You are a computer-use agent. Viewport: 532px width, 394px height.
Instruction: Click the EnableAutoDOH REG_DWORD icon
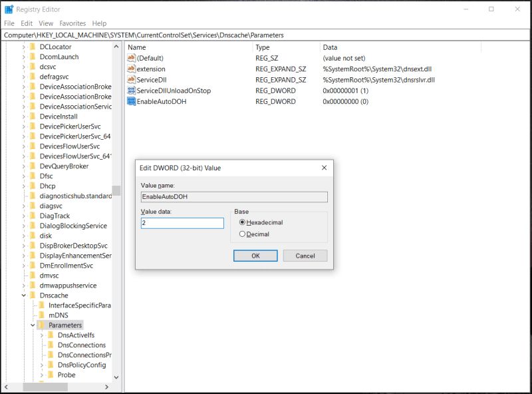click(130, 101)
